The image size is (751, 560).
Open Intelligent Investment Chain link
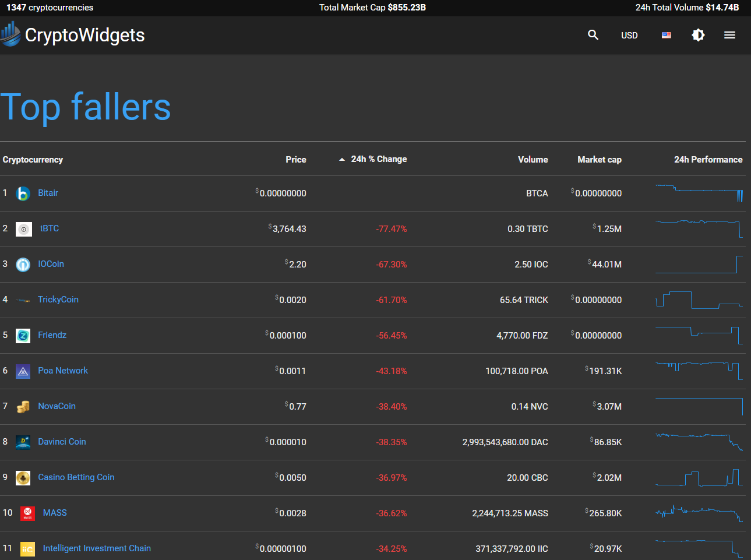tap(97, 548)
